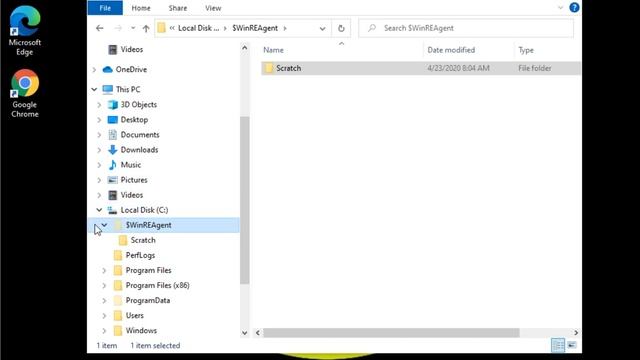Click the Search $WinREAgent field
This screenshot has height=360, width=640.
[466, 28]
